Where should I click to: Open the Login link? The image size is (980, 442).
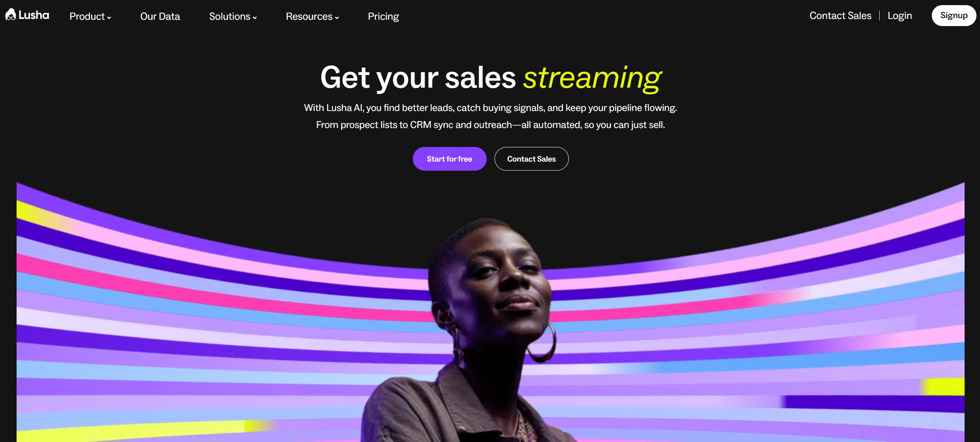coord(899,15)
